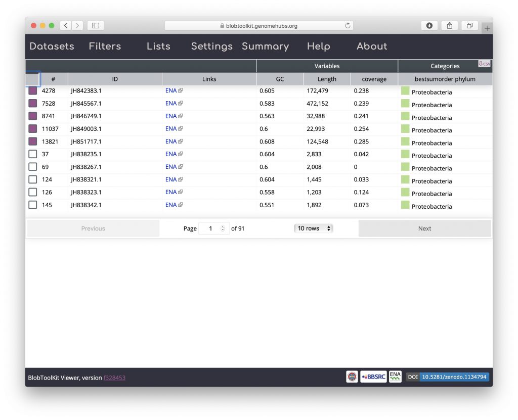Go to the Next page of results
Screen dimensions: 518x420
click(x=424, y=228)
